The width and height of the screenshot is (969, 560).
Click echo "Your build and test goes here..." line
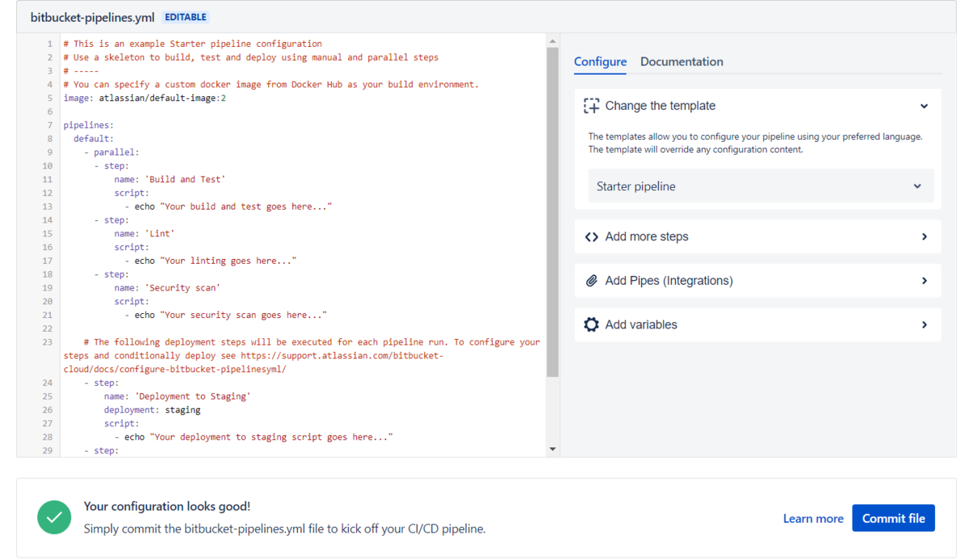[x=229, y=207]
